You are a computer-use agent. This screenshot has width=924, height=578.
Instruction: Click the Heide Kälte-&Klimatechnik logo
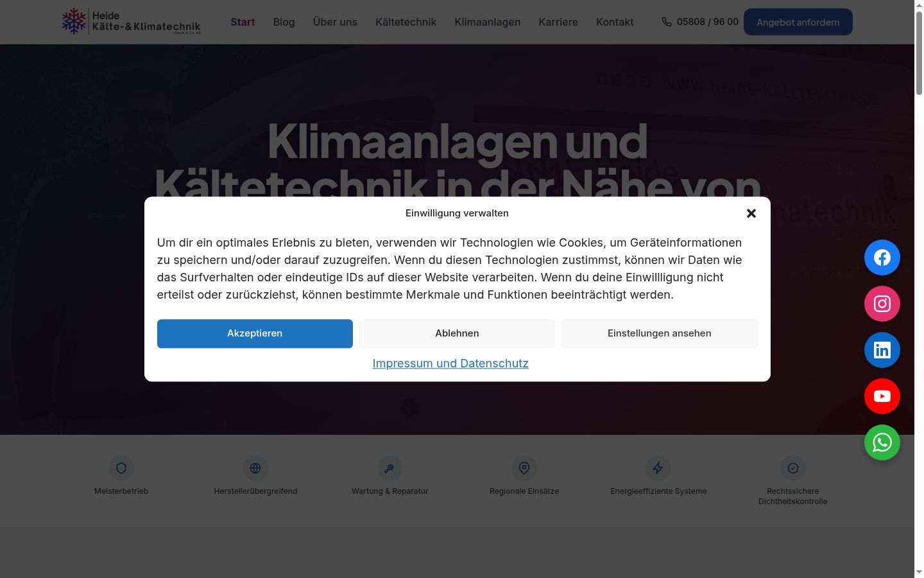[131, 22]
